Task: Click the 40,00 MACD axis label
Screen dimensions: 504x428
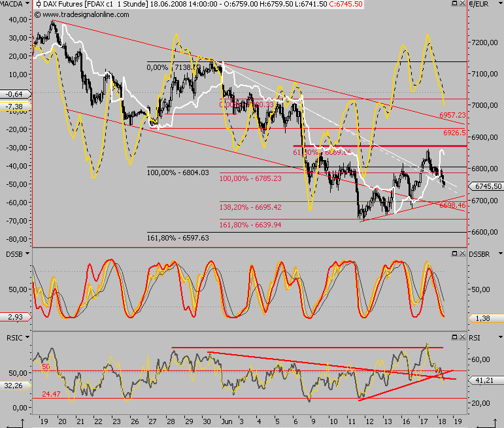Action: click(x=18, y=20)
